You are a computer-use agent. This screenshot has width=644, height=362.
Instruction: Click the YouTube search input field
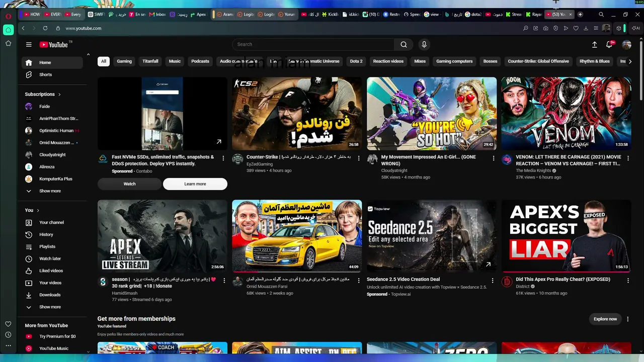click(x=313, y=44)
